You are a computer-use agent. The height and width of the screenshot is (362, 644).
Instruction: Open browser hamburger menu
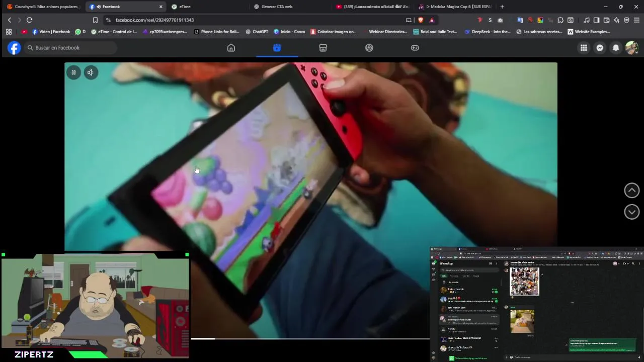click(x=636, y=20)
